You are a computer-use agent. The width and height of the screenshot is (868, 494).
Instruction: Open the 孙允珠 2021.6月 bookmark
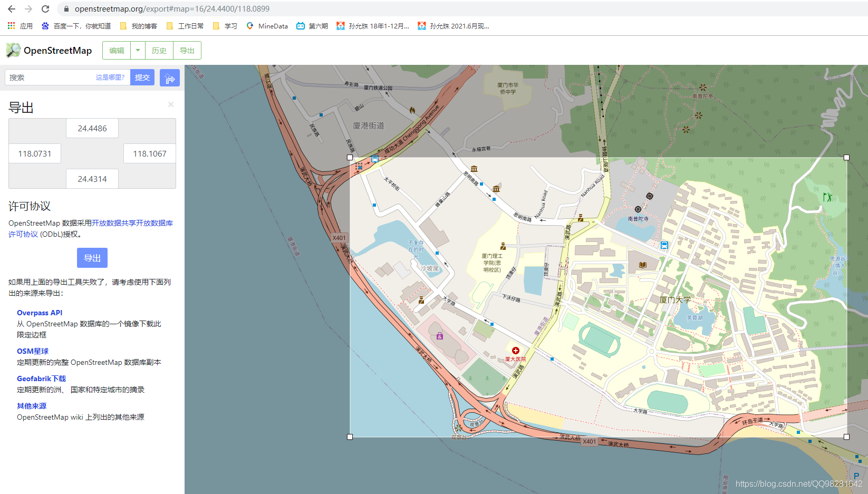(x=454, y=26)
